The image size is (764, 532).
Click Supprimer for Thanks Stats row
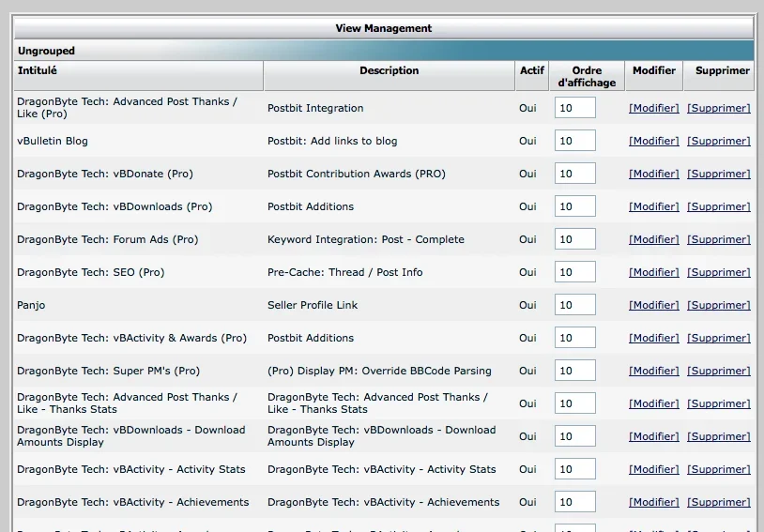(719, 403)
